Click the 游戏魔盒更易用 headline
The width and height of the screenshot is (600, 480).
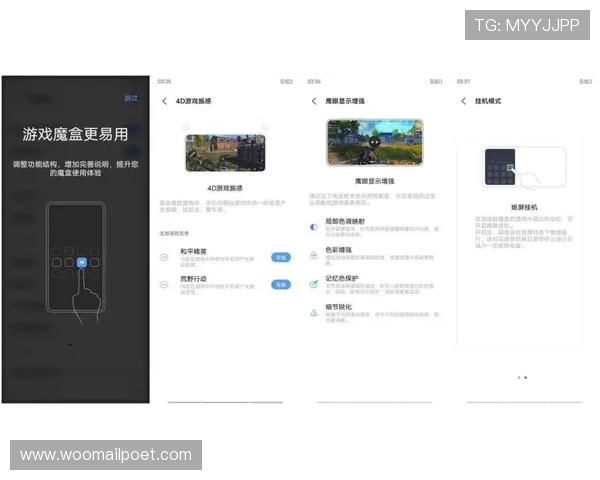pos(75,134)
